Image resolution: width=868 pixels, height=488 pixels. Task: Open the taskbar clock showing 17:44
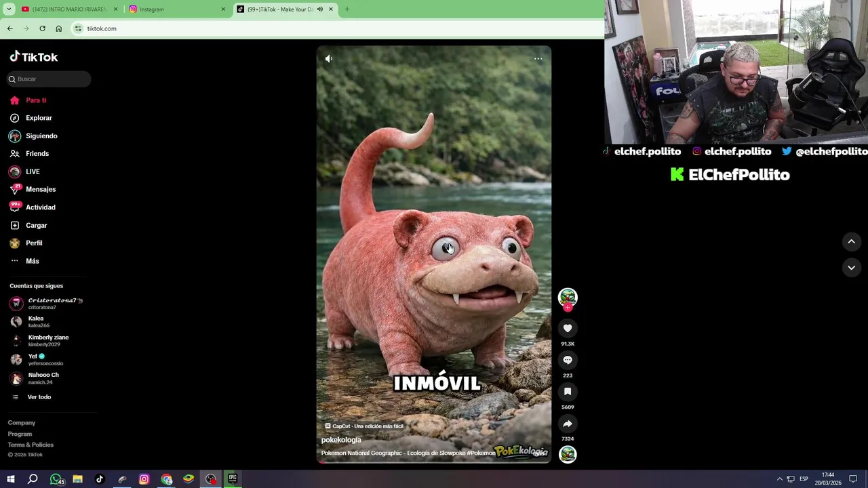pos(827,479)
